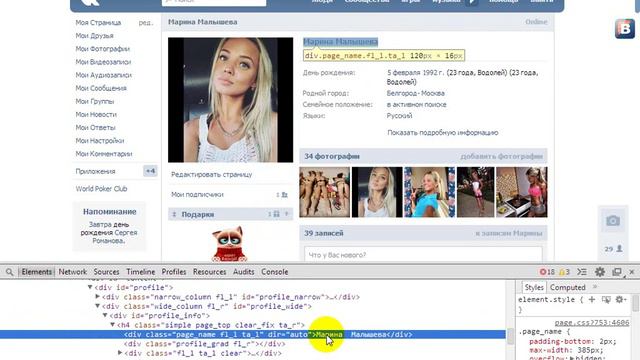Open Мои Видеозаписи
The width and height of the screenshot is (640, 360).
(103, 62)
